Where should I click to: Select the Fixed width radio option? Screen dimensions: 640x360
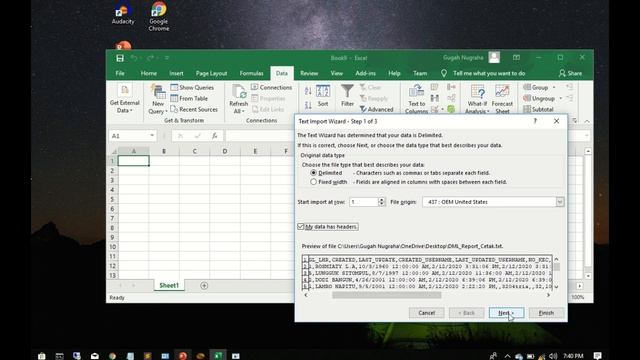313,182
